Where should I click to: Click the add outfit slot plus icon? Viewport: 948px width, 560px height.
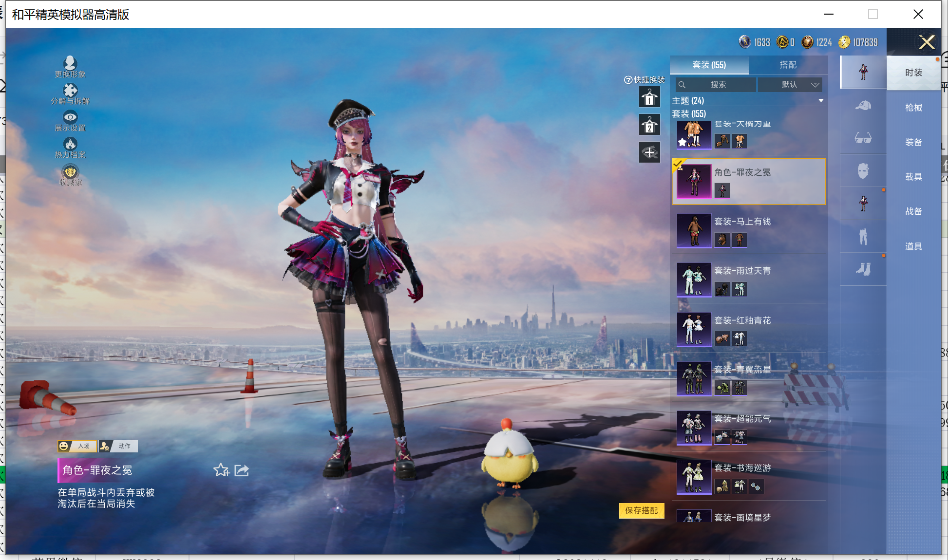[x=649, y=153]
